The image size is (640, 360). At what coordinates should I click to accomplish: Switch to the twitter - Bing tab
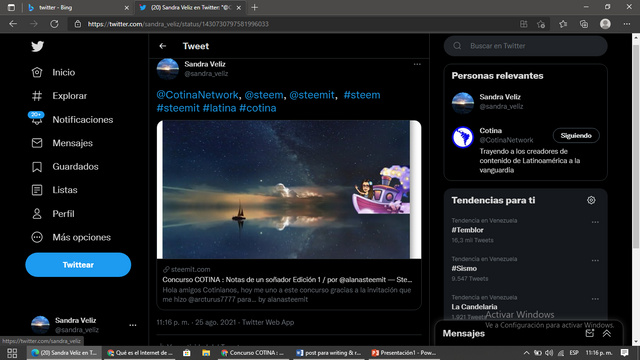78,7
